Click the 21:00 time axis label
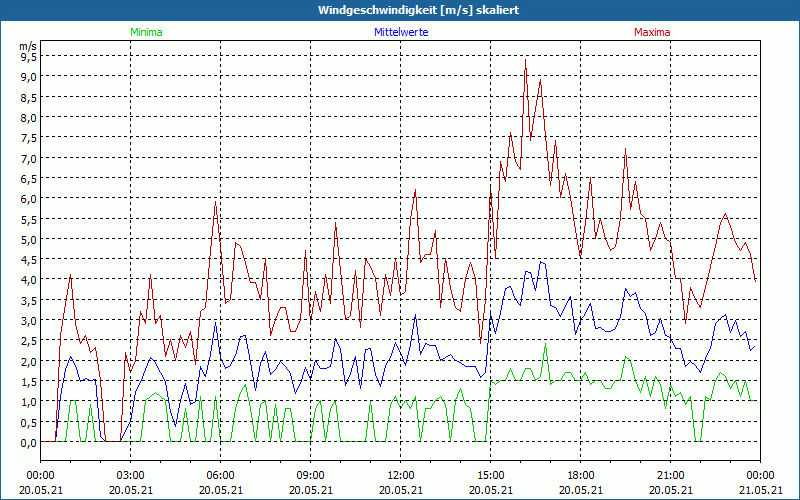This screenshot has height=500, width=800. click(670, 475)
